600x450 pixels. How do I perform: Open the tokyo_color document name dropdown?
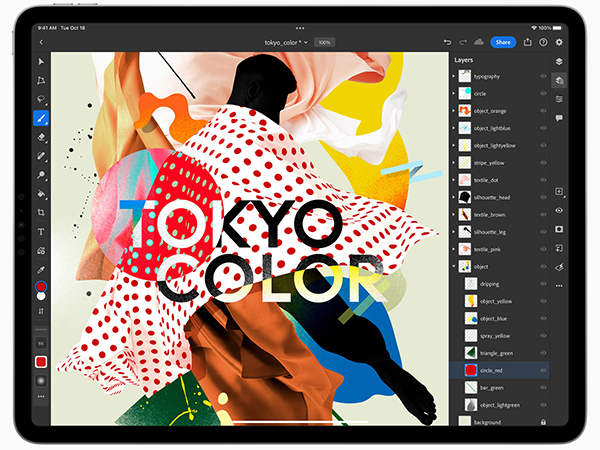[286, 42]
